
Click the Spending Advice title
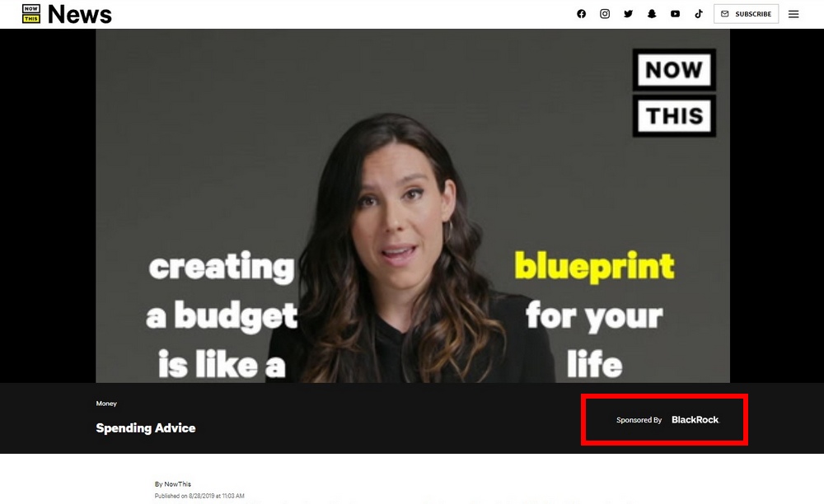coord(146,428)
